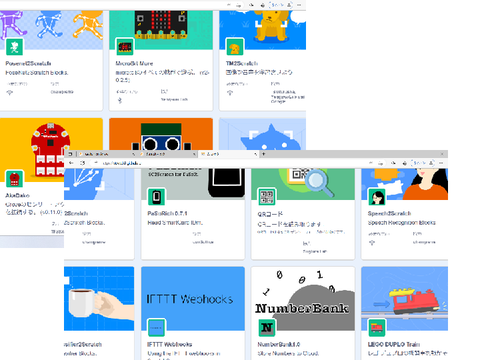Open the AkaDako red board banner image
This screenshot has height=360, width=480.
pos(51,149)
